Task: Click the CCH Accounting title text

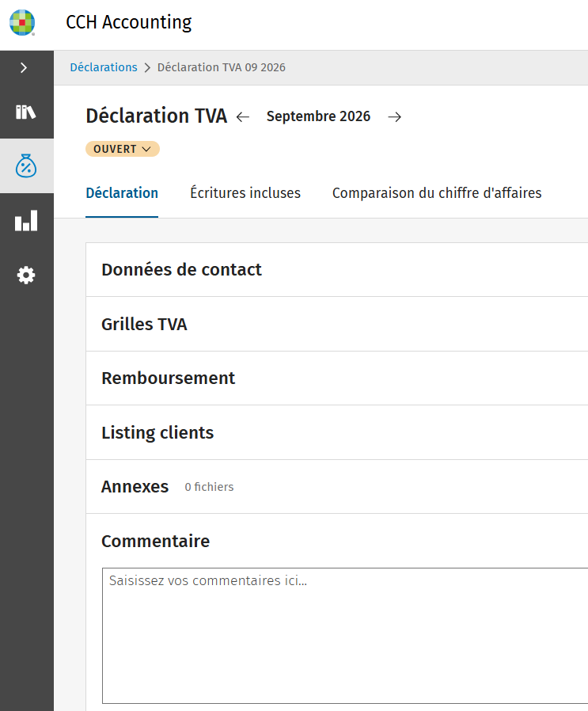Action: click(x=129, y=22)
